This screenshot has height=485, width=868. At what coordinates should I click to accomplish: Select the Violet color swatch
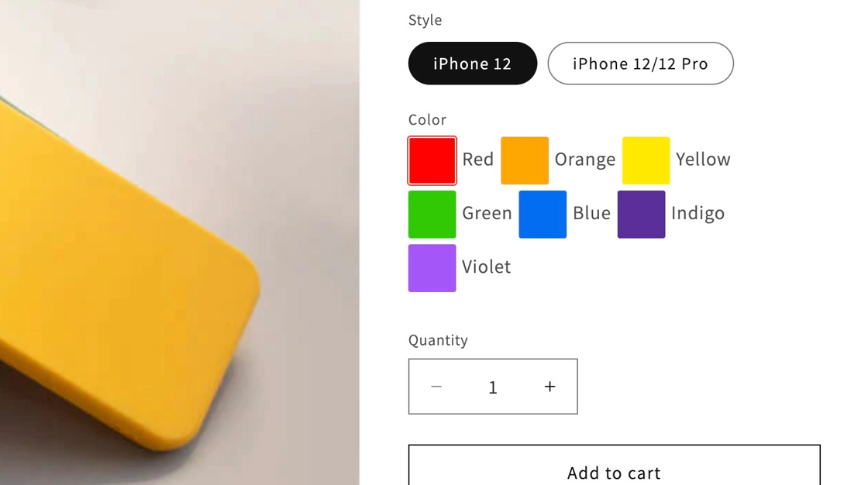(x=432, y=268)
